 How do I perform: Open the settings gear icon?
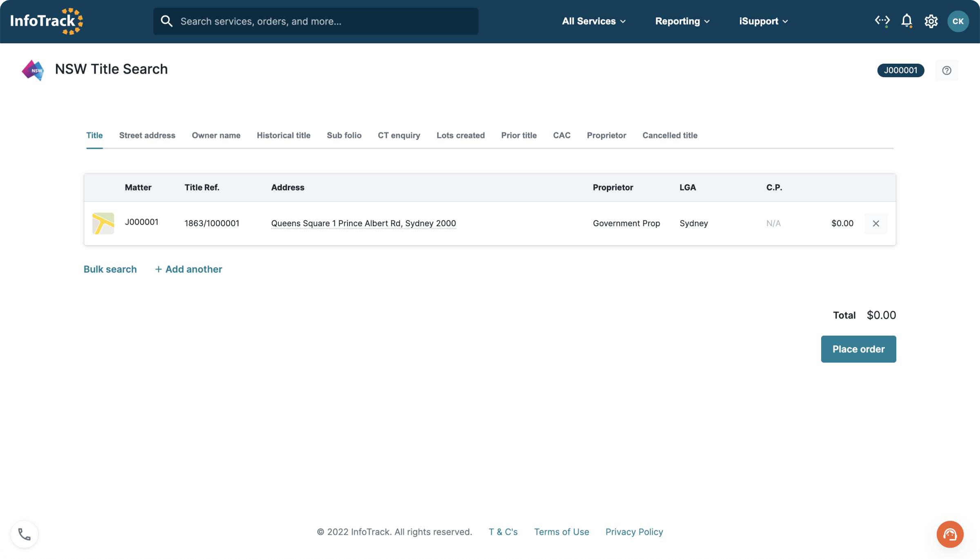(931, 21)
